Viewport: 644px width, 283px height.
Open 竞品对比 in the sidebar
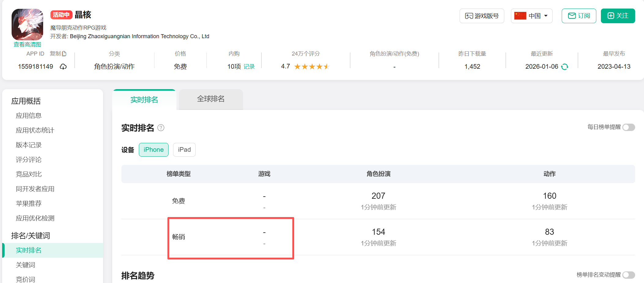pyautogui.click(x=29, y=174)
